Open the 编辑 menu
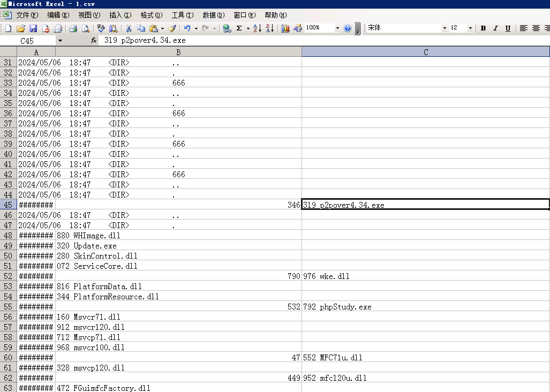Viewport: 550px width, 392px height. 58,15
